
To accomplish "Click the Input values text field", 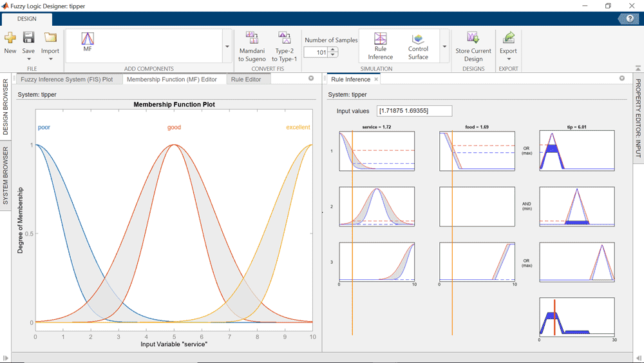I will [414, 111].
